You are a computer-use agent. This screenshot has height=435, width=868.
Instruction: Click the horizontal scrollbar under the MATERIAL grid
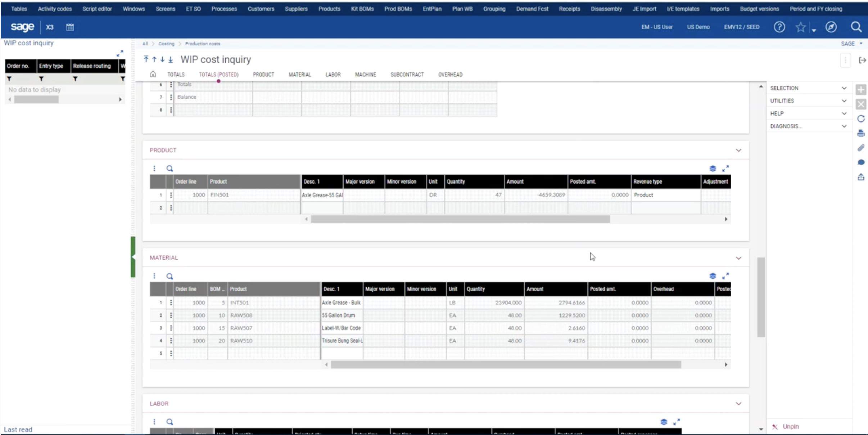(504, 364)
